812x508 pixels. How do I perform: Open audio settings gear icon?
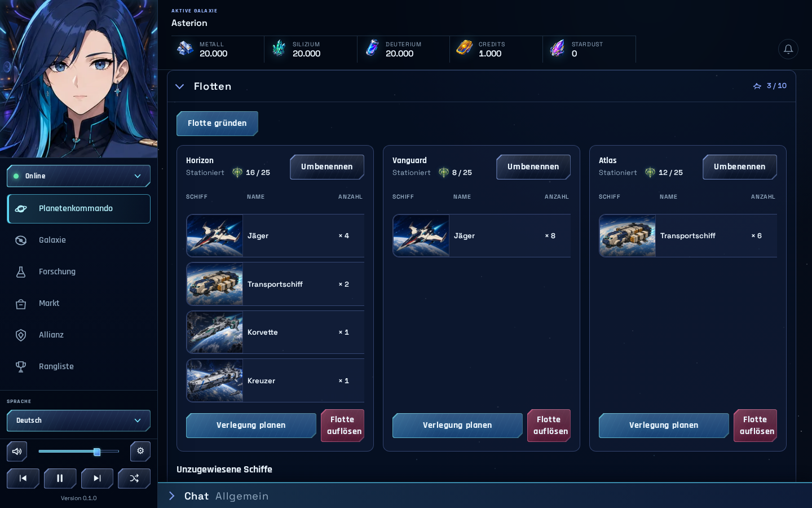coord(140,451)
